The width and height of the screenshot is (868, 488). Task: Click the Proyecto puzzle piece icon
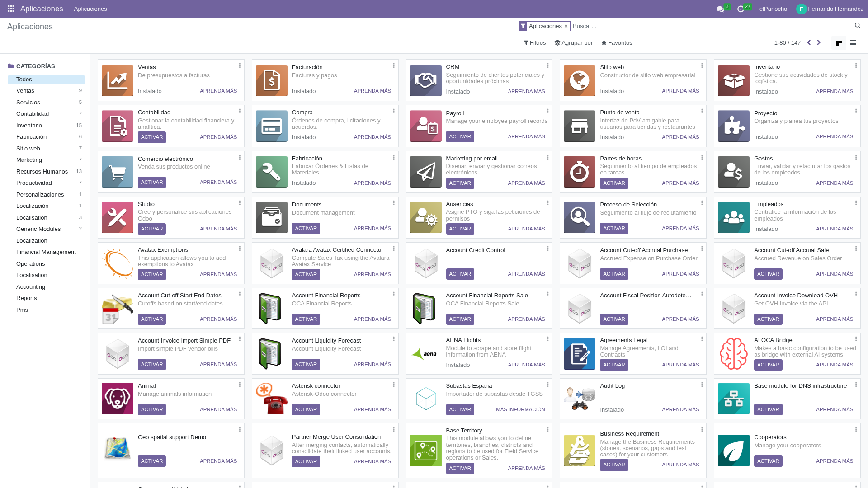(x=733, y=126)
